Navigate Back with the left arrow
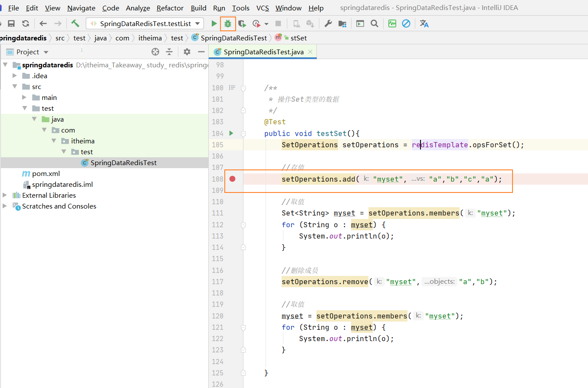 click(43, 23)
